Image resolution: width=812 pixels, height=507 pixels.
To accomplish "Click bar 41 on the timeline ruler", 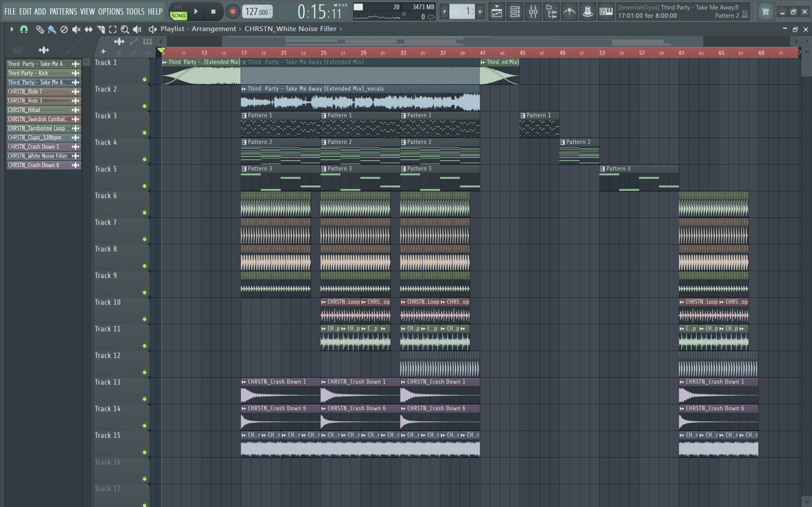I will (x=482, y=52).
